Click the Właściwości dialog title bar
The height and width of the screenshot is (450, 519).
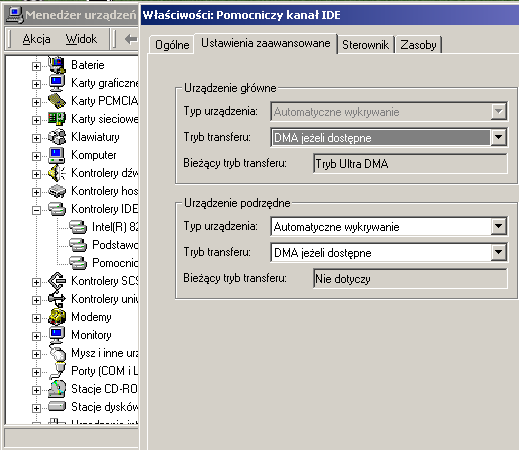(330, 15)
